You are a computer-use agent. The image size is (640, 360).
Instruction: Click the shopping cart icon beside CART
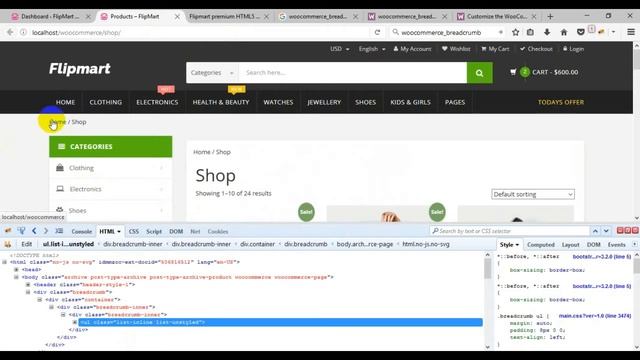[x=513, y=72]
